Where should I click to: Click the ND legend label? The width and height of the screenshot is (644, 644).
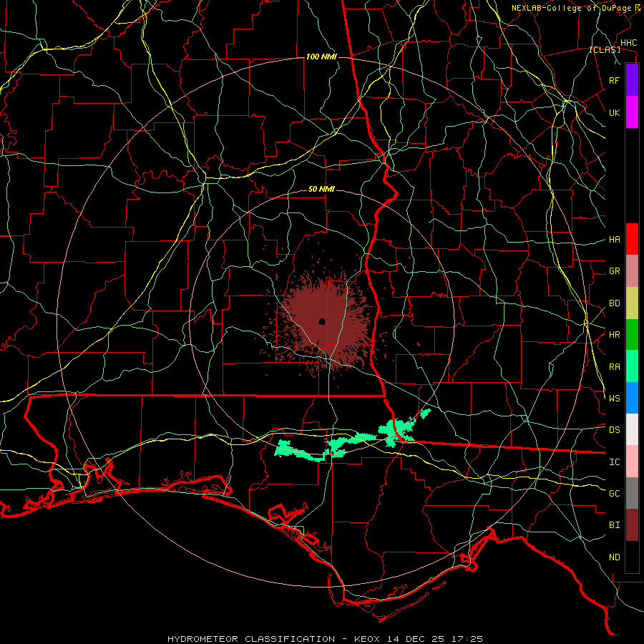click(x=615, y=557)
